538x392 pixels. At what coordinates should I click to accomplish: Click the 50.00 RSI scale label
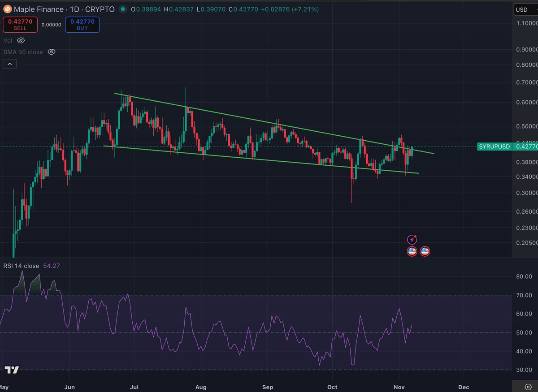(x=524, y=332)
